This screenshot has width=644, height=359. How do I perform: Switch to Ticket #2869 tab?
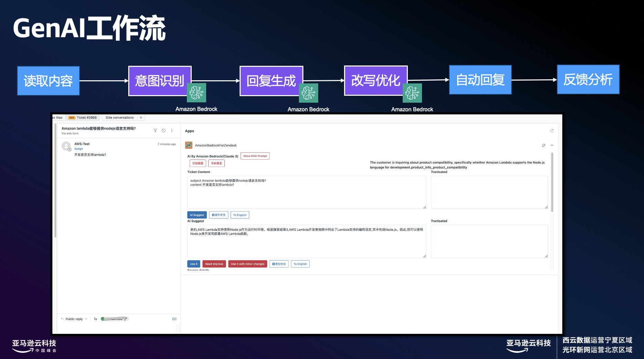tap(83, 117)
